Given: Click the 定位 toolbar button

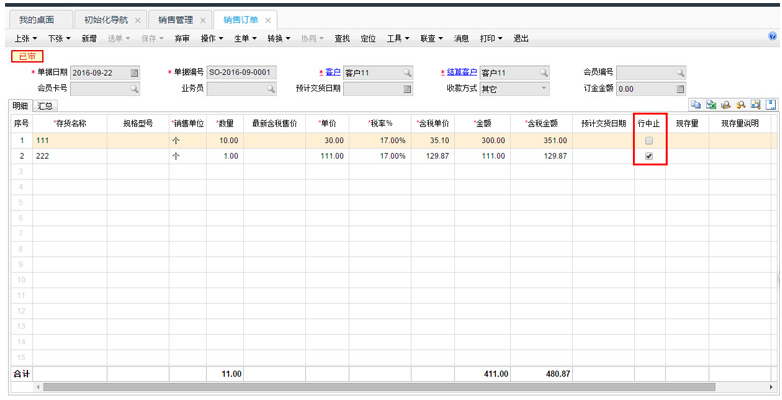Looking at the screenshot, I should point(368,38).
